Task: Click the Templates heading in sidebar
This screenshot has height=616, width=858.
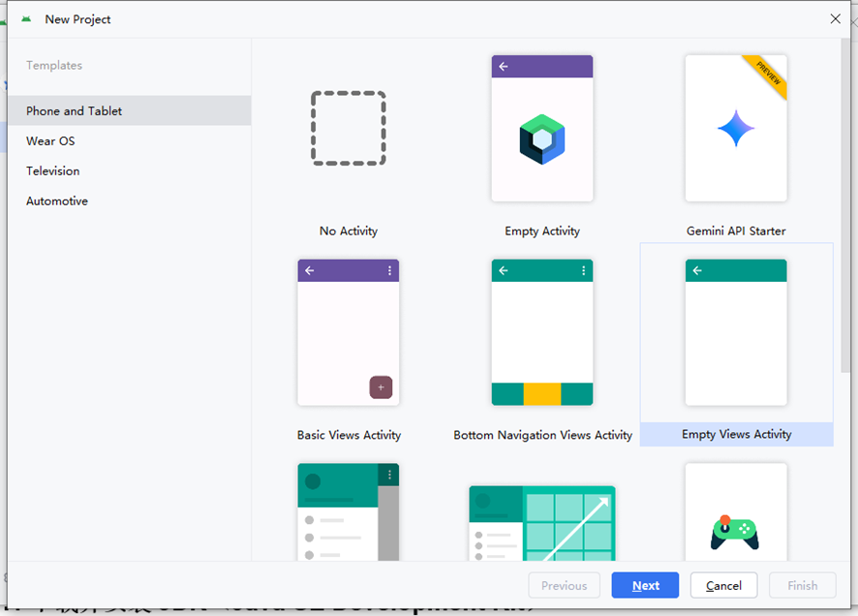Action: tap(54, 65)
